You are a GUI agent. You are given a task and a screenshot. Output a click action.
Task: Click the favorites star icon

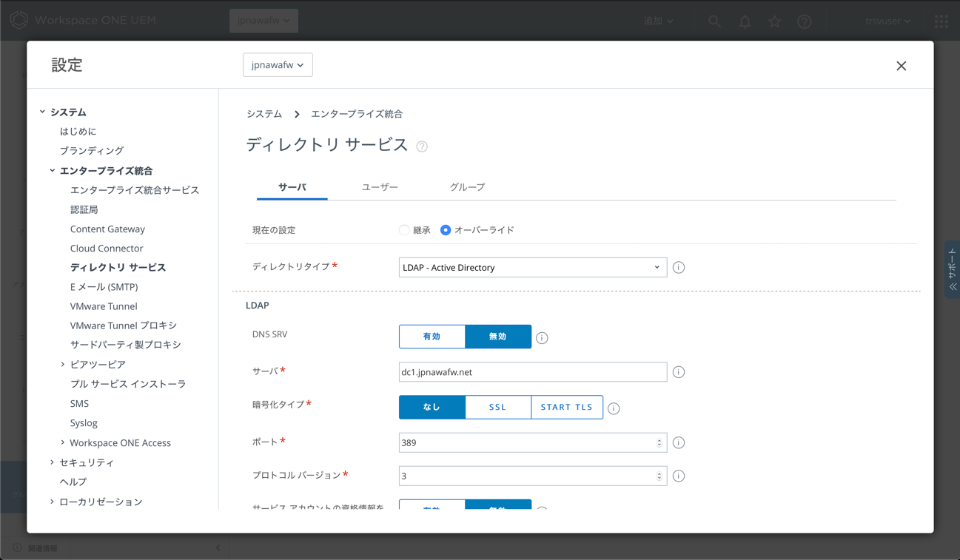[x=774, y=21]
